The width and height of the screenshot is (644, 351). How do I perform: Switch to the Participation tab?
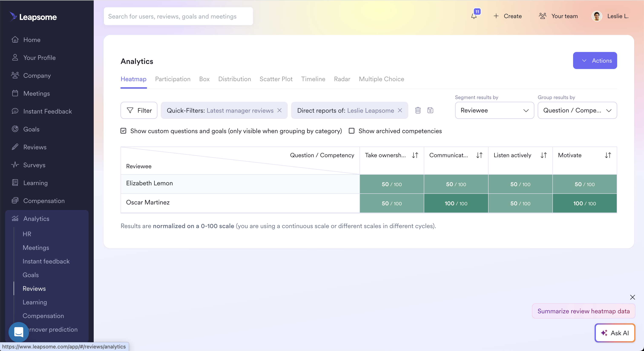(173, 79)
